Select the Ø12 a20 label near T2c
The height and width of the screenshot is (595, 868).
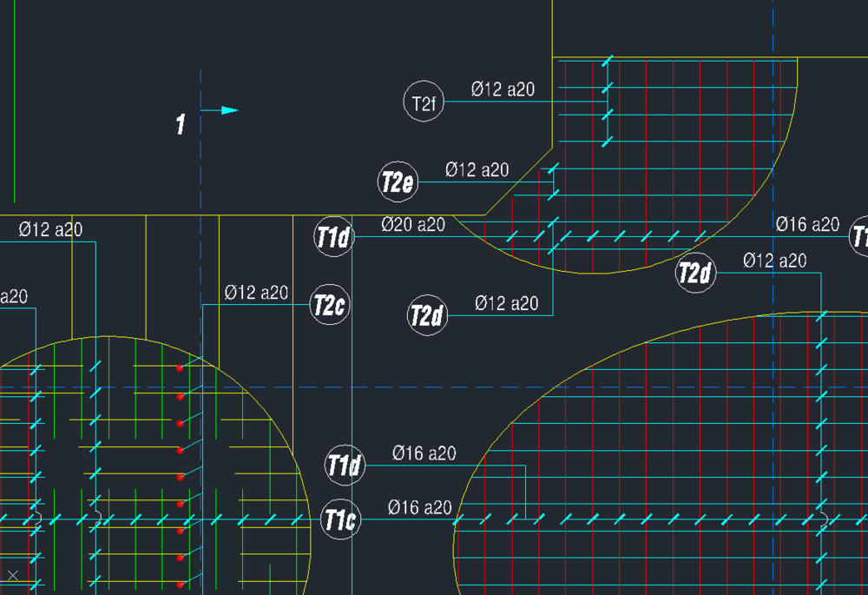259,292
